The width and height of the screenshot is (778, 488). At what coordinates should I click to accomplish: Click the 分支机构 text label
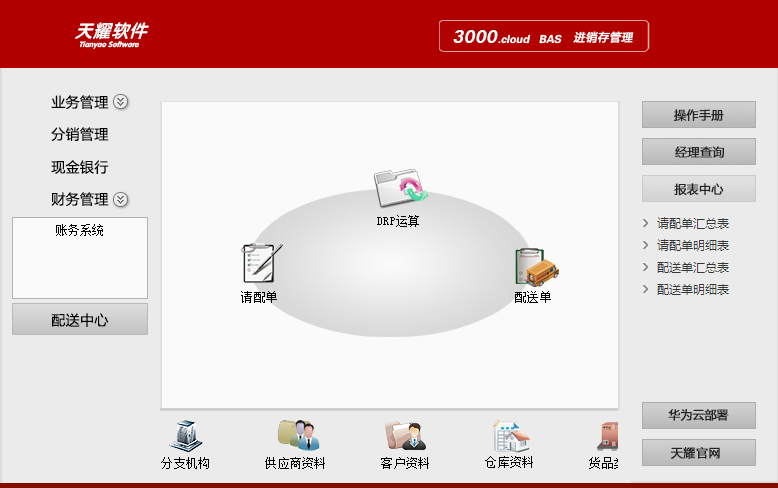tap(185, 463)
